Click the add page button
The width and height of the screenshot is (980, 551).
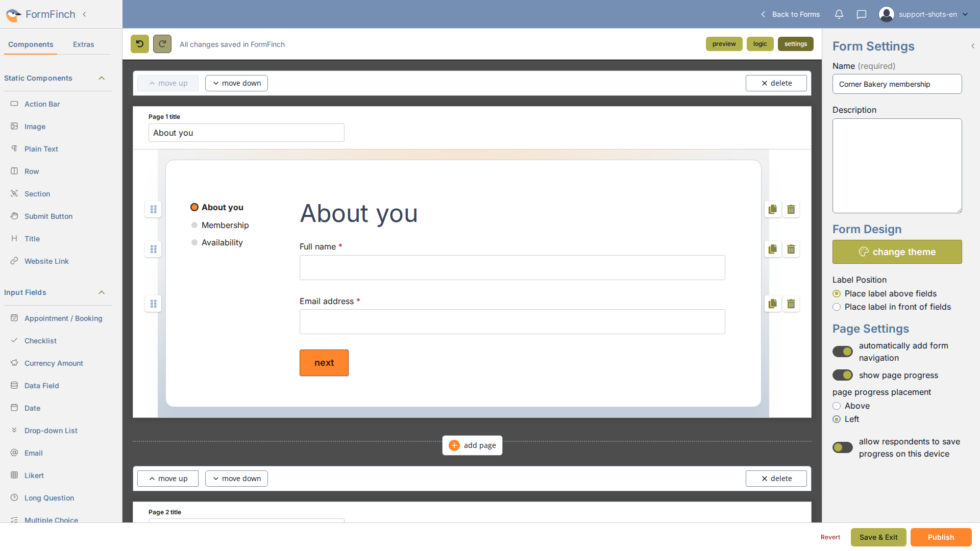pos(472,445)
